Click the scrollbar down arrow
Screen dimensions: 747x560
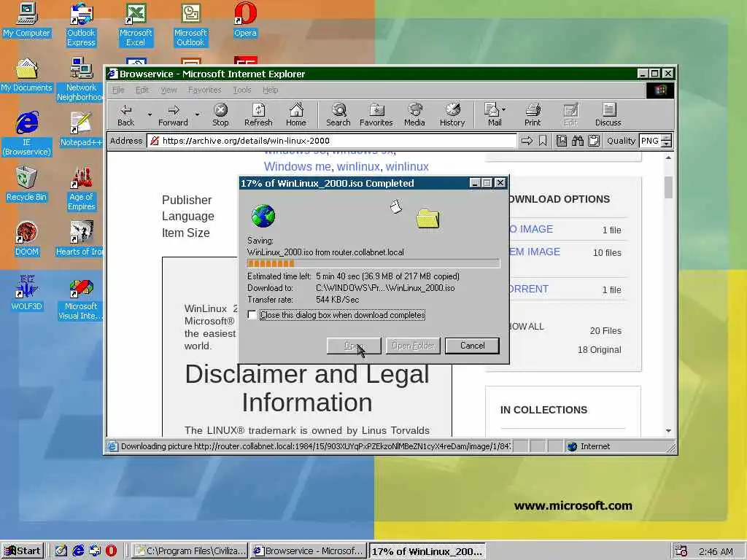[668, 430]
